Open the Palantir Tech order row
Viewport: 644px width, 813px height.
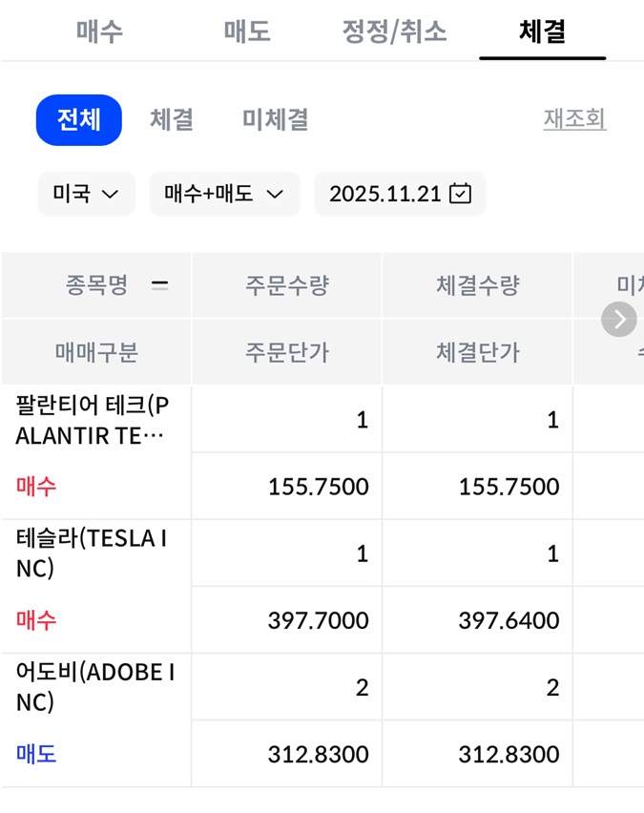pyautogui.click(x=93, y=420)
